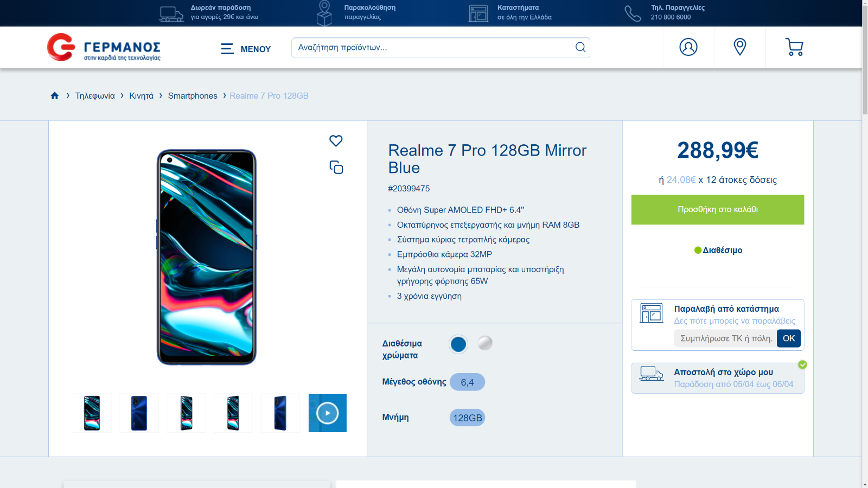Click product code #20399475
The height and width of the screenshot is (488, 868).
[x=409, y=189]
